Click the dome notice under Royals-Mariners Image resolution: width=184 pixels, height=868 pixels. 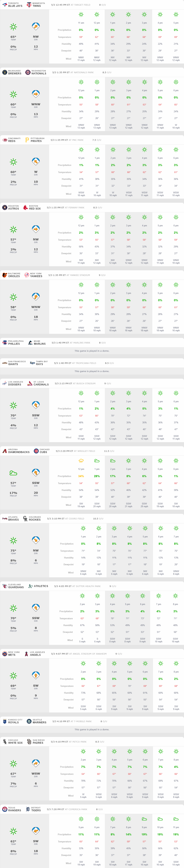[x=92, y=729]
